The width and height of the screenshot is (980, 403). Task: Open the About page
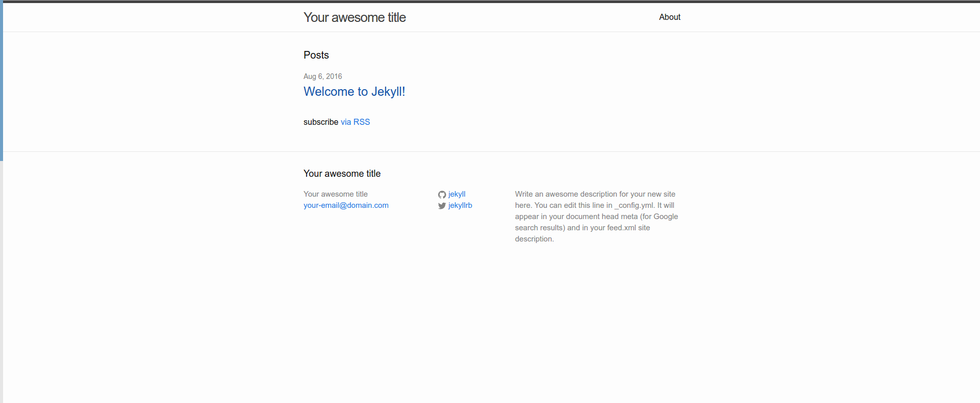tap(669, 17)
